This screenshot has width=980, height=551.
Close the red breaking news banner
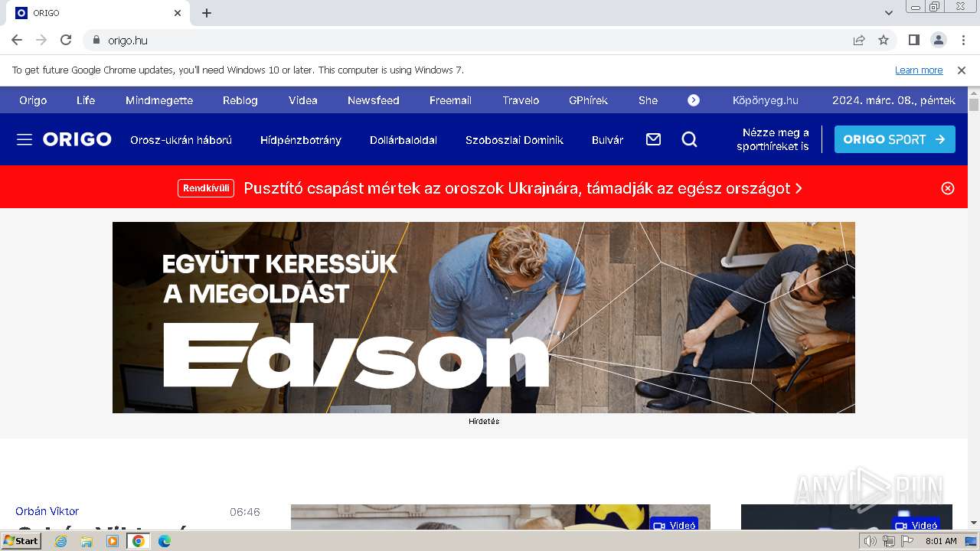[948, 188]
